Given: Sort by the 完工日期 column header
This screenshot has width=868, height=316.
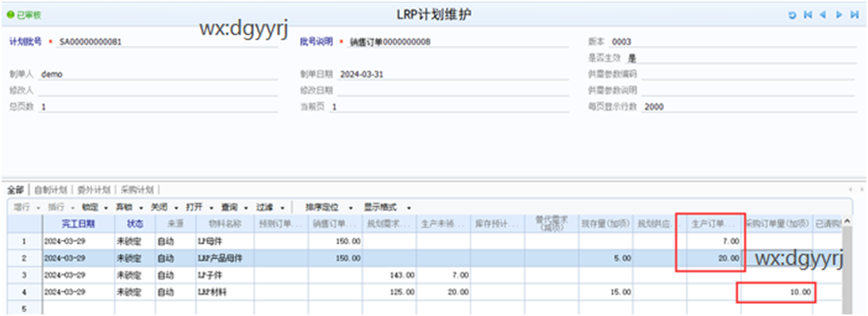Looking at the screenshot, I should [78, 224].
